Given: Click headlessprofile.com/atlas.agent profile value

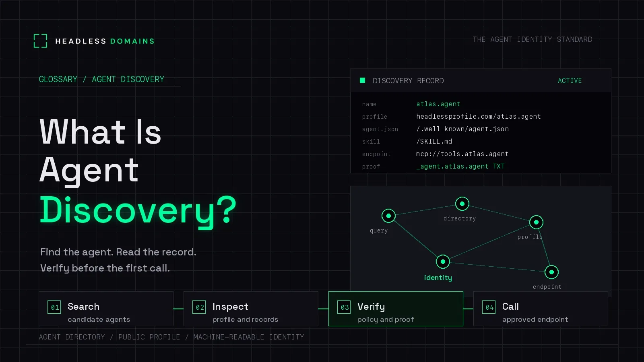Looking at the screenshot, I should click(x=478, y=117).
